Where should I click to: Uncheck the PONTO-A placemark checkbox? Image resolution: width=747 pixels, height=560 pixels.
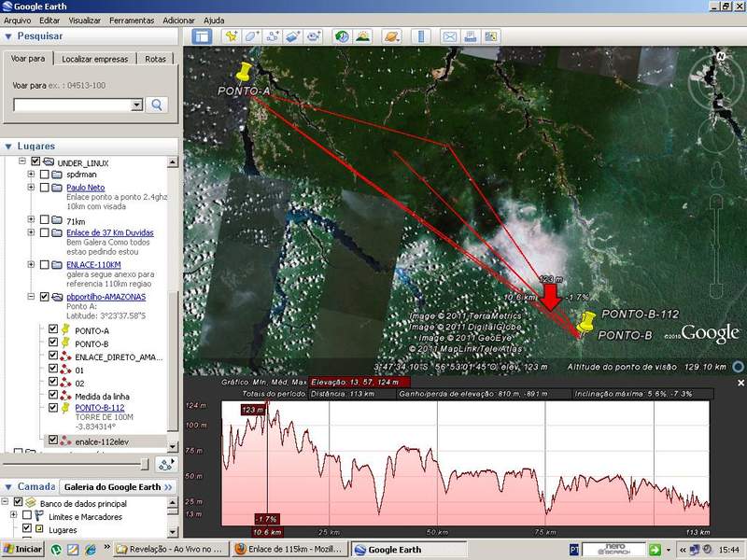point(53,329)
